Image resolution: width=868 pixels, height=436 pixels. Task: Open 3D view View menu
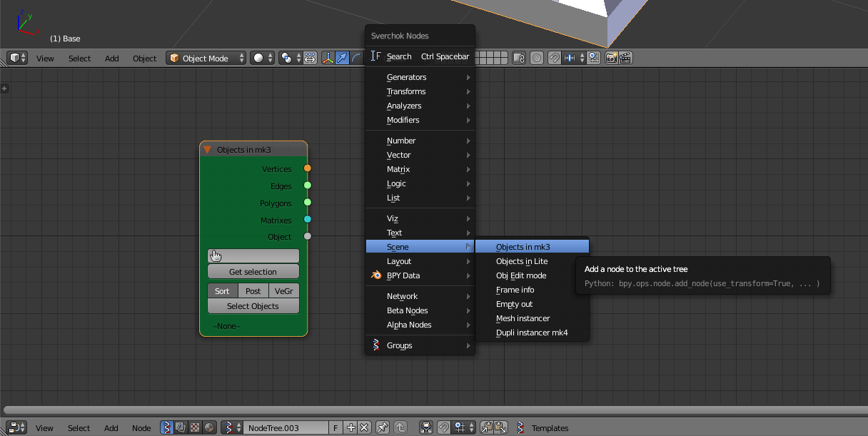coord(45,59)
